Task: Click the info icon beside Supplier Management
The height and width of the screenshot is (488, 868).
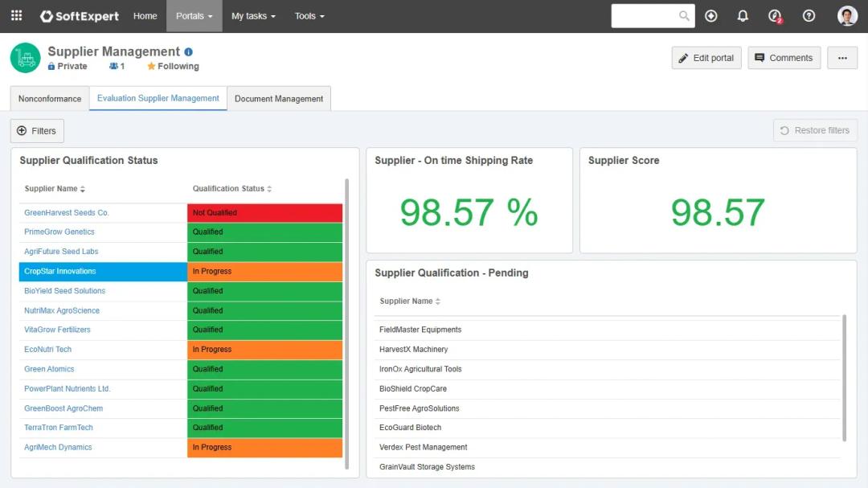Action: (189, 52)
